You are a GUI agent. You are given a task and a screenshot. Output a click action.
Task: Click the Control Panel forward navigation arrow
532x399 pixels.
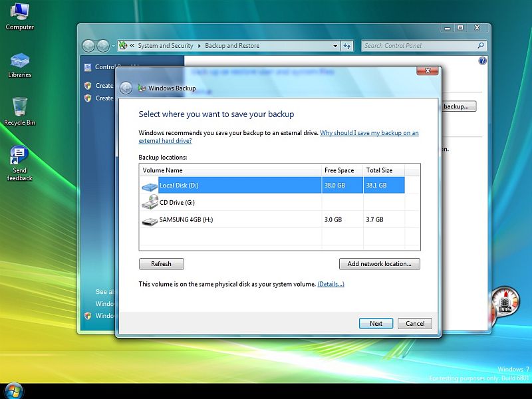coord(103,46)
